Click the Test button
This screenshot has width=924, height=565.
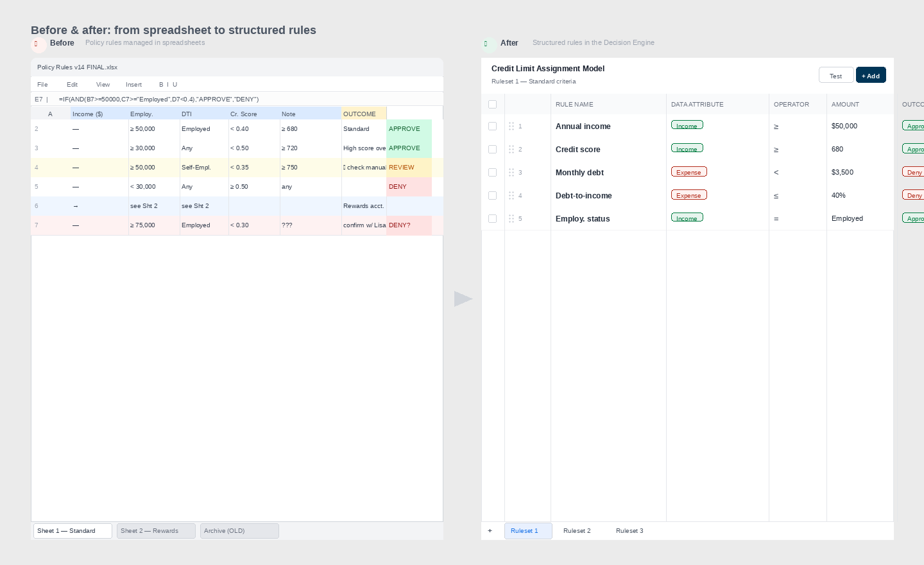(x=836, y=75)
